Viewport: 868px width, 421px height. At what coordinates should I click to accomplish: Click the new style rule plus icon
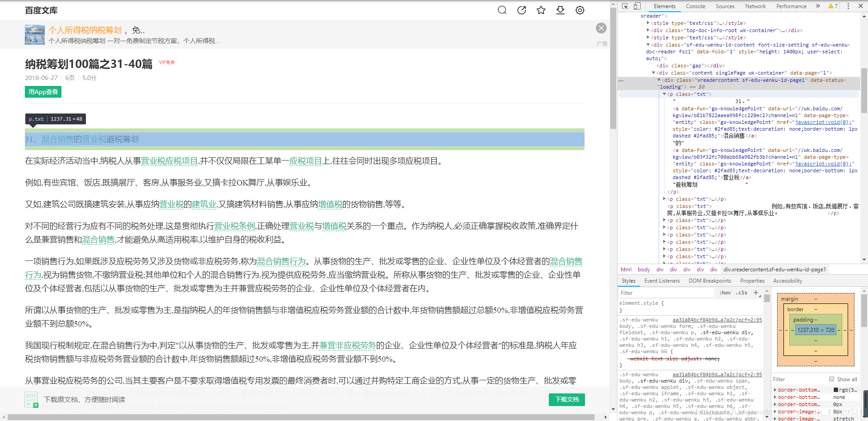pyautogui.click(x=755, y=293)
